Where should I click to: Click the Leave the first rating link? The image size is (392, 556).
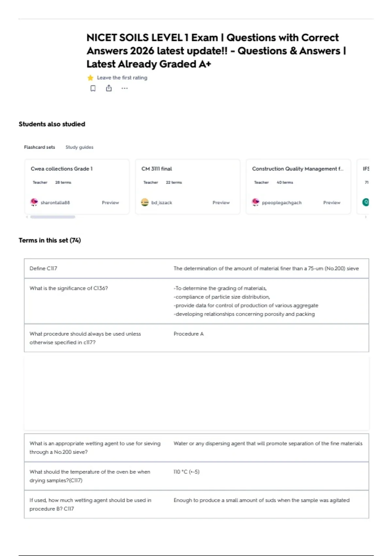coord(122,78)
